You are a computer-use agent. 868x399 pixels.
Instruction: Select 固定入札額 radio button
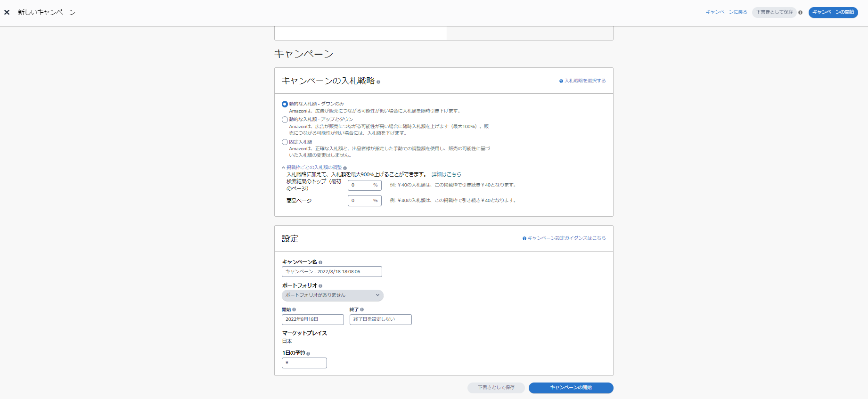[285, 142]
